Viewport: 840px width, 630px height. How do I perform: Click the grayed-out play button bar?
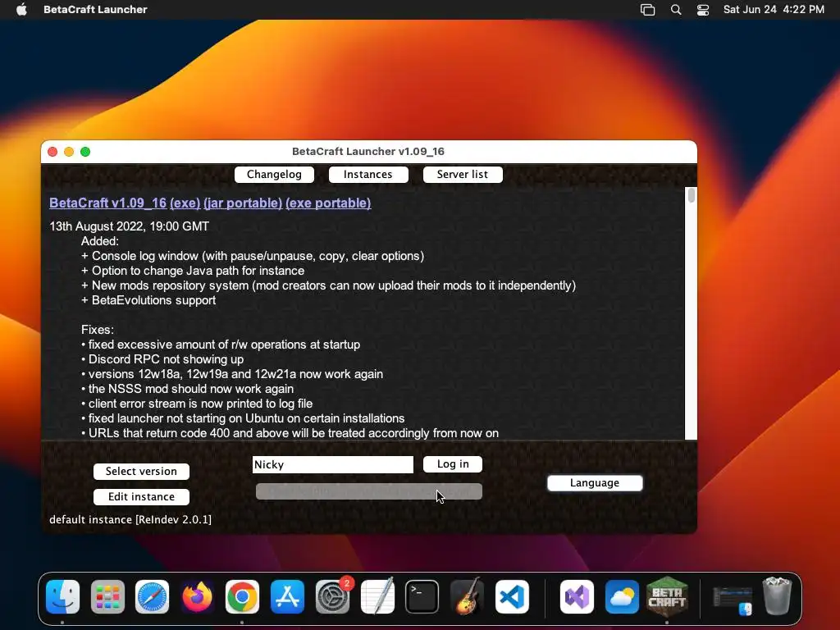[369, 491]
